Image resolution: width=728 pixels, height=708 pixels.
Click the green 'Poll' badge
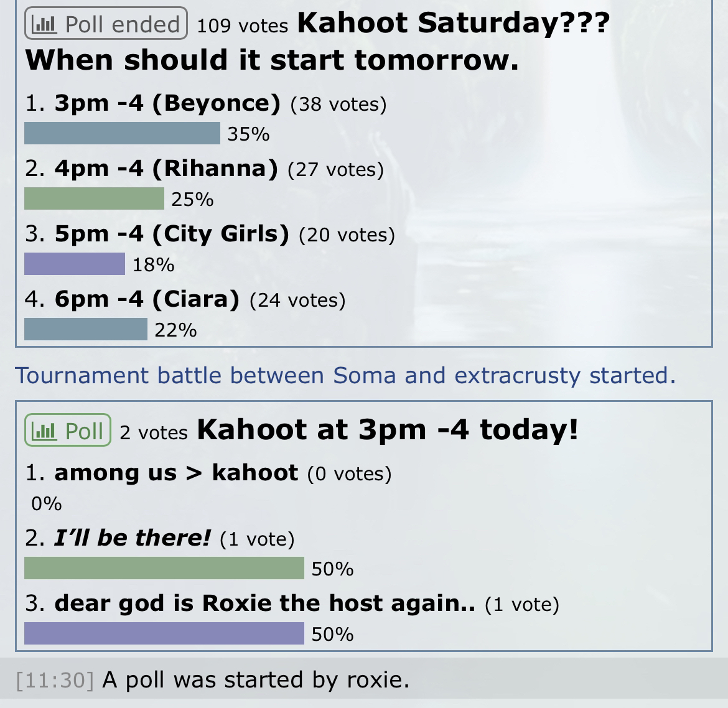(68, 430)
